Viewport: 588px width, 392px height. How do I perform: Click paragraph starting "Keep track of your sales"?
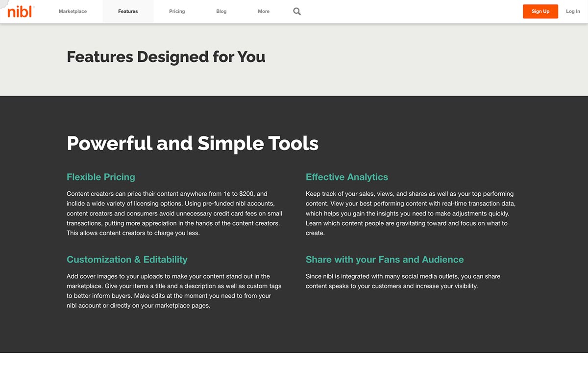click(411, 213)
